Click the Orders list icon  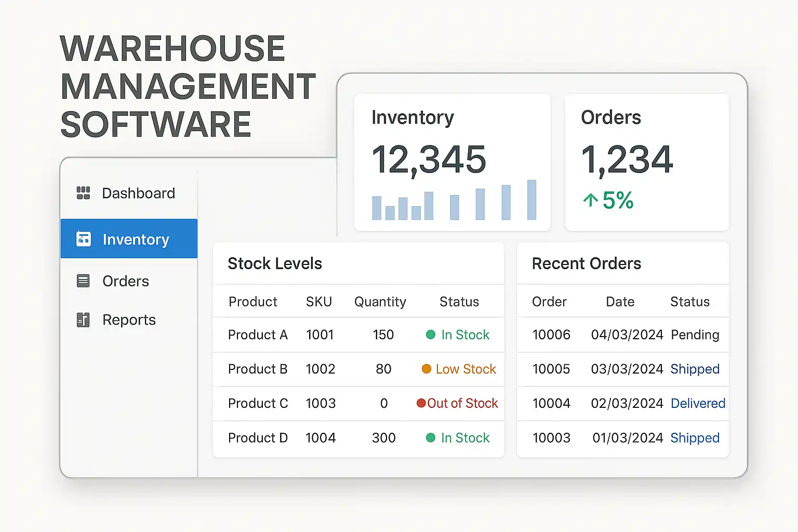83,281
